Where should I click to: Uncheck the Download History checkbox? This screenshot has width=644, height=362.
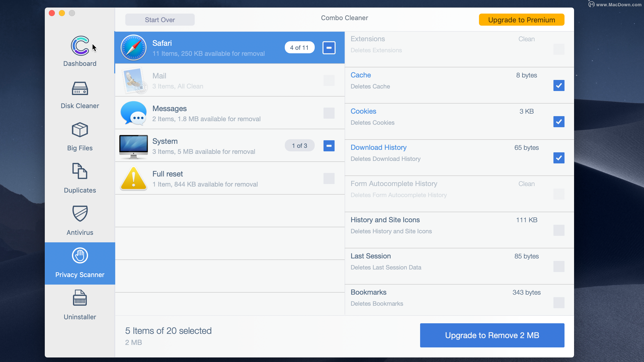tap(559, 158)
